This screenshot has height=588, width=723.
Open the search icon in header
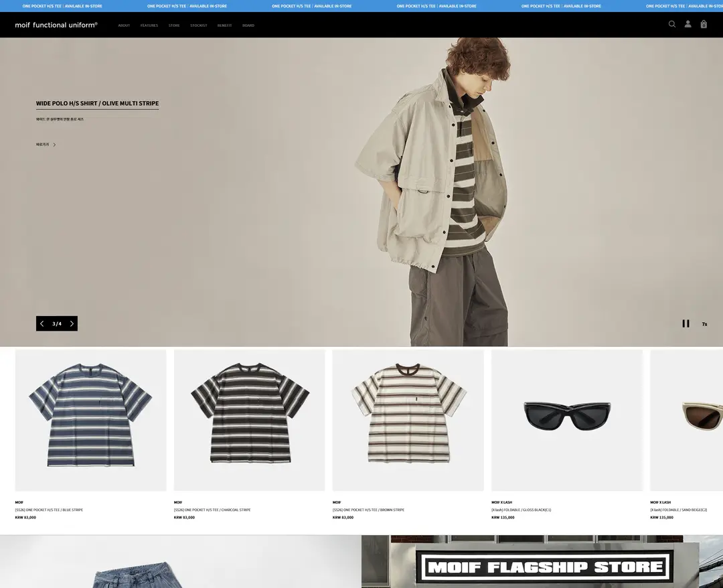(672, 24)
